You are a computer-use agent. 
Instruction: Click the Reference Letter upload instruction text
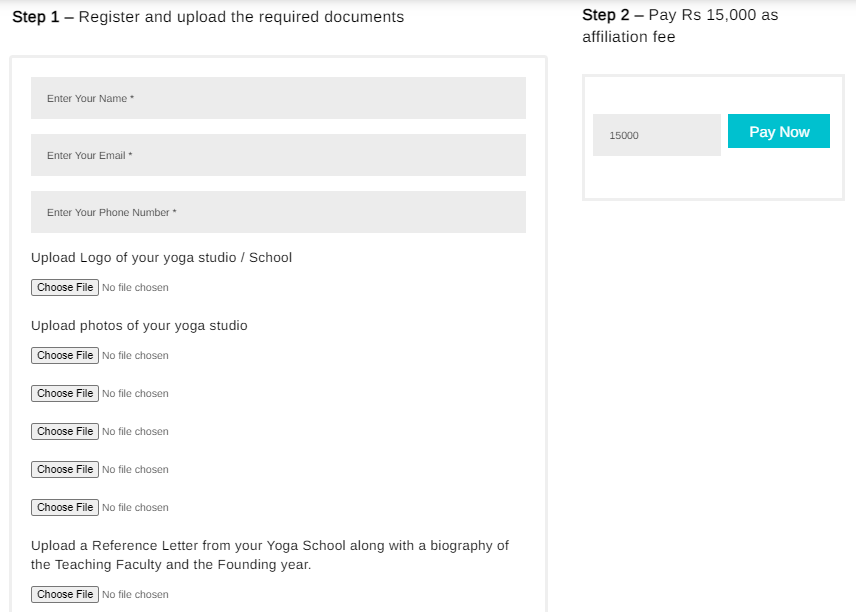(270, 555)
